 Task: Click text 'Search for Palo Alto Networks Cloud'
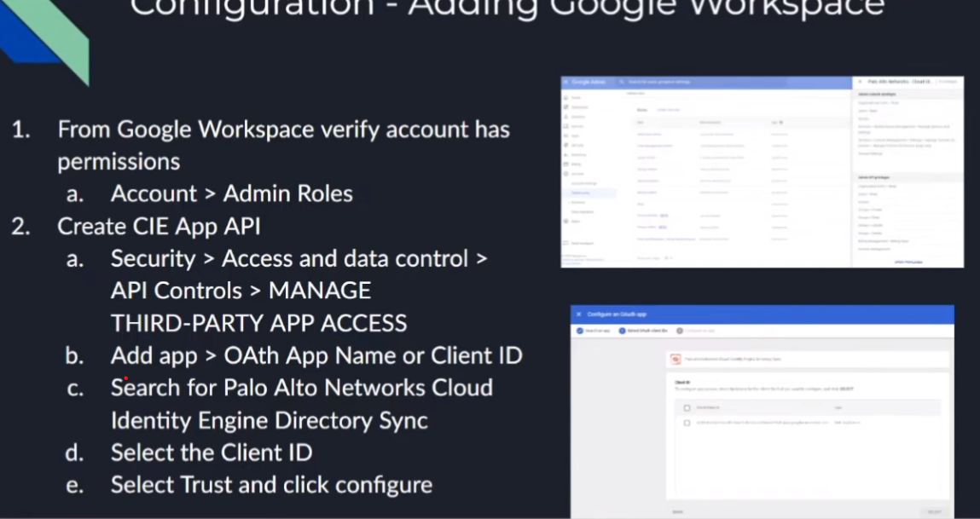click(302, 388)
